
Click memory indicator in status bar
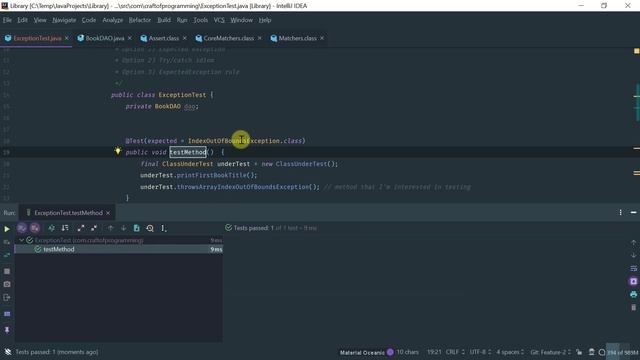pos(622,352)
